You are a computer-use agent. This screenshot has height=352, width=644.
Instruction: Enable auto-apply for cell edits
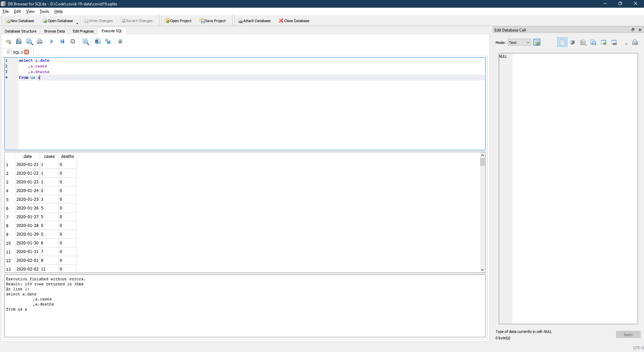[x=537, y=42]
